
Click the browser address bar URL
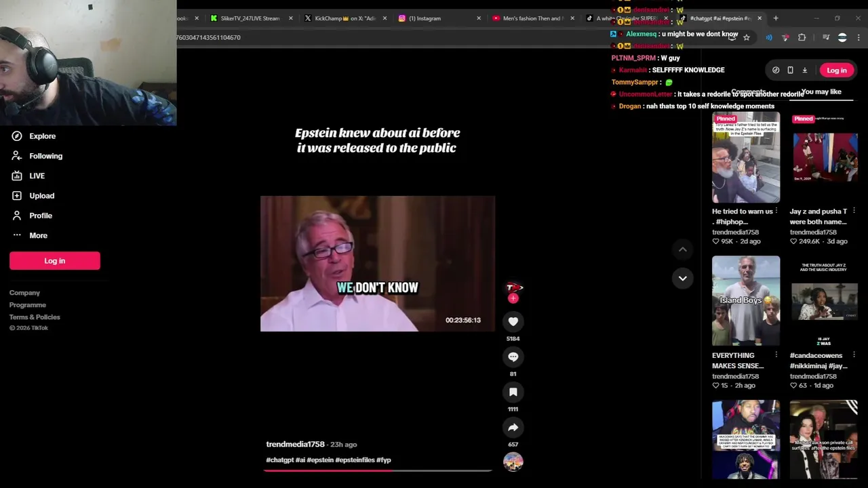[208, 38]
